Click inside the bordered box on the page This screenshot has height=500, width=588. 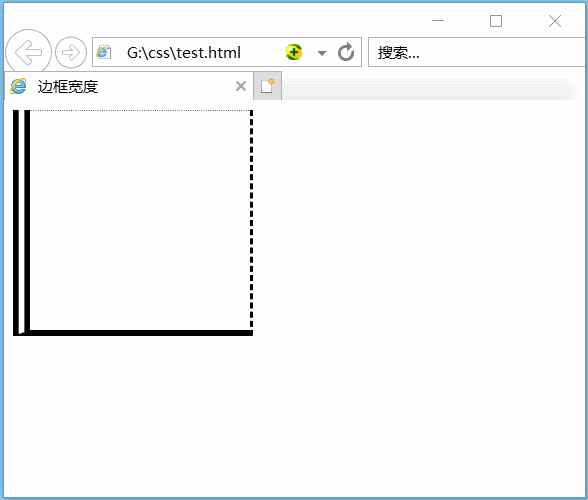[x=133, y=223]
